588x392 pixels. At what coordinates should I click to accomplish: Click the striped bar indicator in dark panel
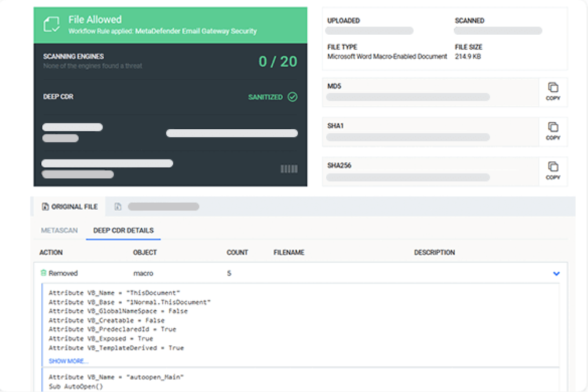pyautogui.click(x=289, y=169)
